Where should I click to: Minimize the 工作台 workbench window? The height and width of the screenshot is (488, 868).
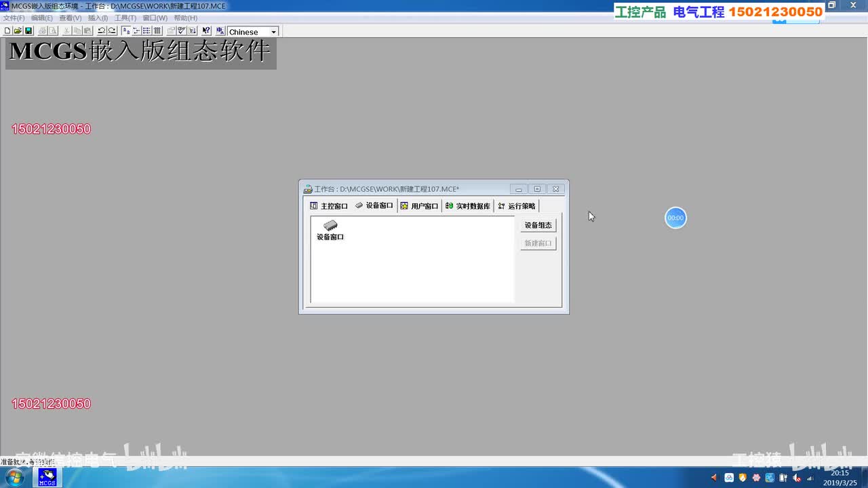[519, 189]
